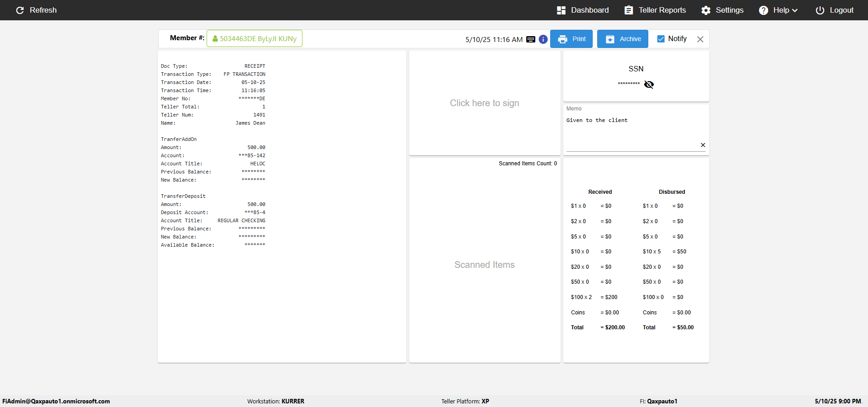This screenshot has width=868, height=407.
Task: Click the SSN heading
Action: point(636,69)
